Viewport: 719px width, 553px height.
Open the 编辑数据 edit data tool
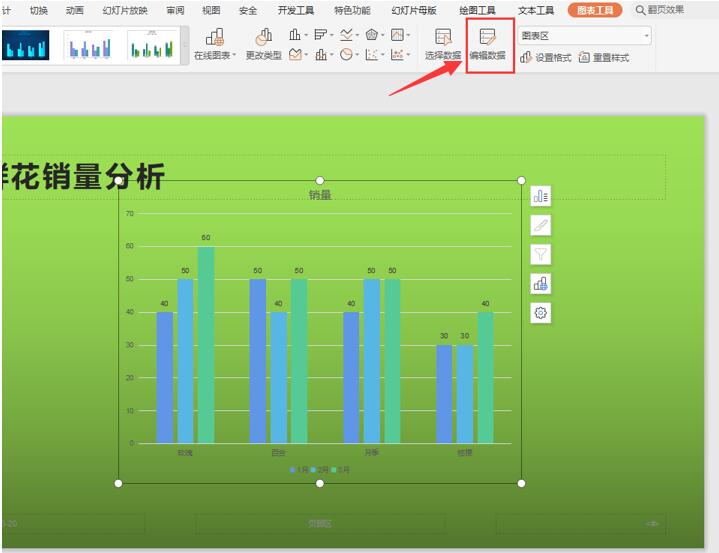(x=487, y=45)
